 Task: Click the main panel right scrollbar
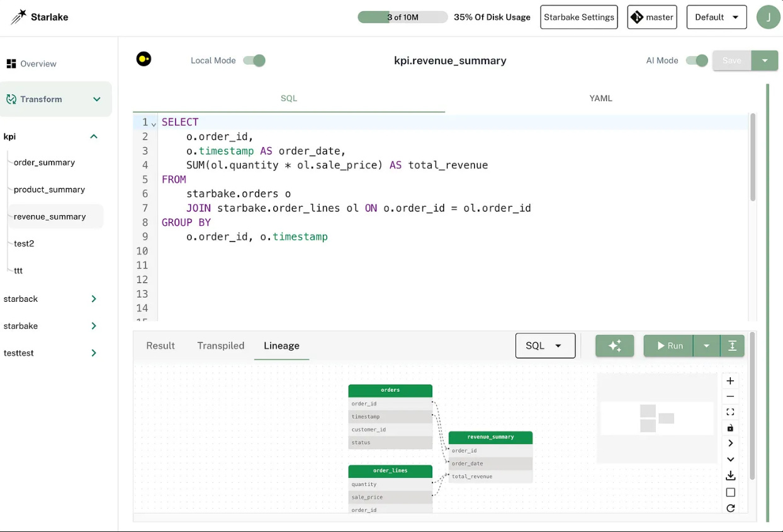tap(767, 302)
